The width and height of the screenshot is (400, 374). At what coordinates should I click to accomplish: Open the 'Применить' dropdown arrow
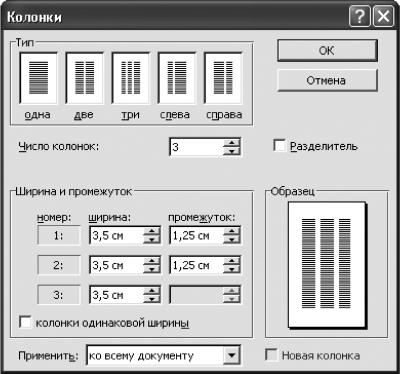[231, 355]
